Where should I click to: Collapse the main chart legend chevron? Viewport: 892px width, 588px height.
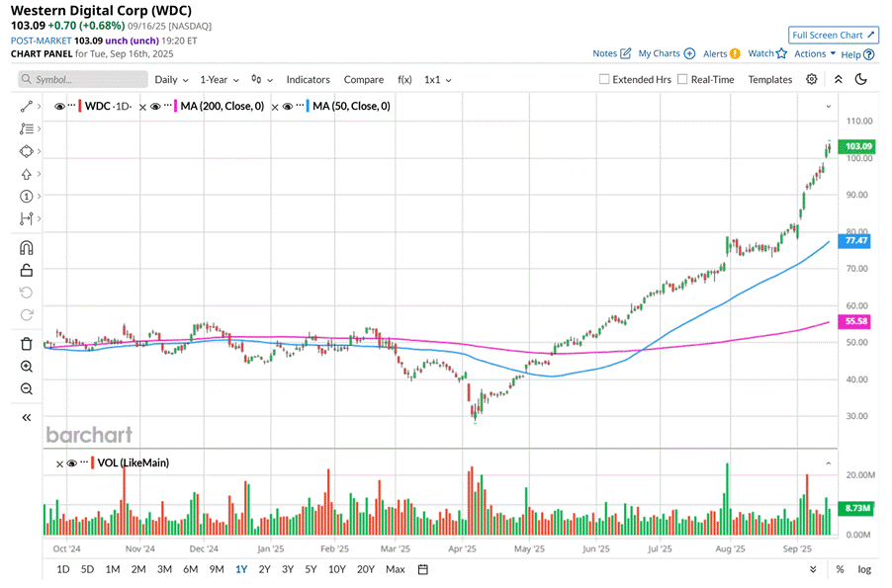pyautogui.click(x=829, y=107)
